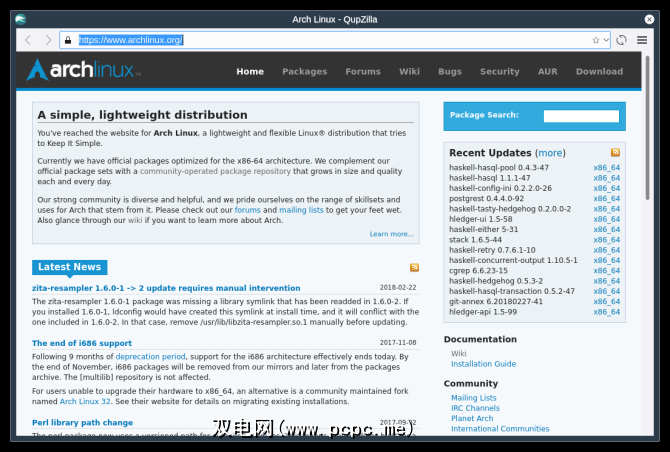
Task: Click the news date 2018-02-22
Action: (397, 288)
